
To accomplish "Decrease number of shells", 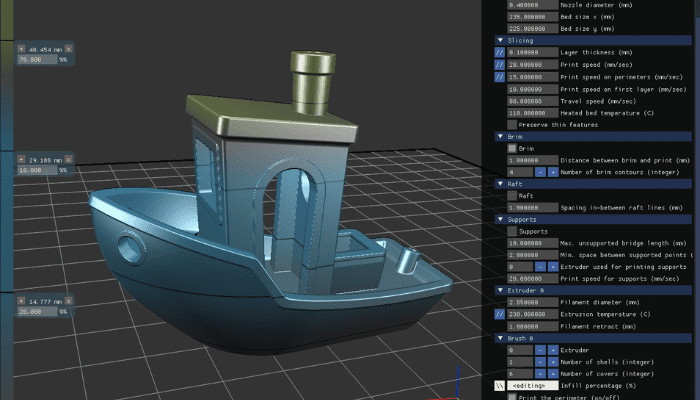I will (x=540, y=362).
